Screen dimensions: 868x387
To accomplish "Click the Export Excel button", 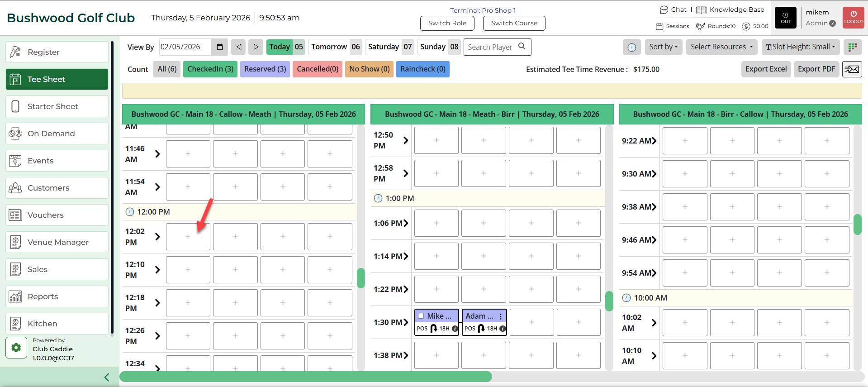I will (766, 69).
